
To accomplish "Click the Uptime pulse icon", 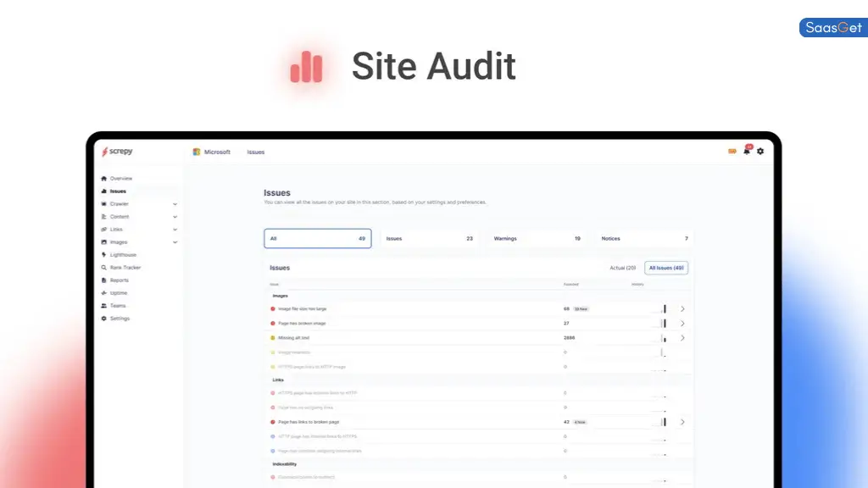I will point(103,292).
